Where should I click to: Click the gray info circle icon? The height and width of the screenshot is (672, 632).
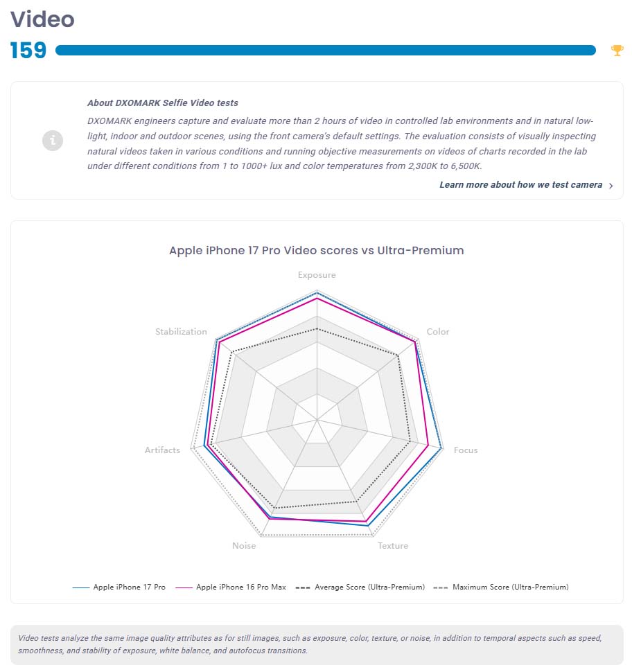[53, 141]
